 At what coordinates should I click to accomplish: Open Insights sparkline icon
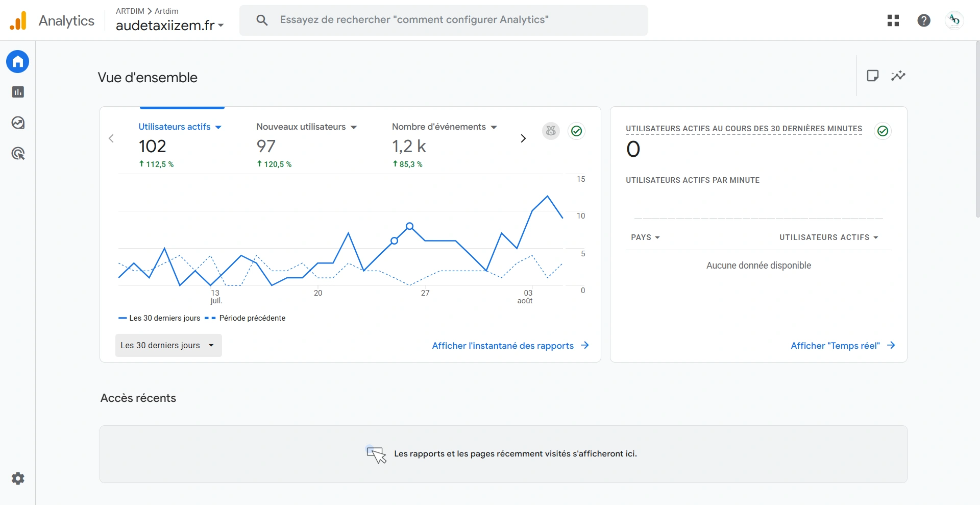[898, 76]
